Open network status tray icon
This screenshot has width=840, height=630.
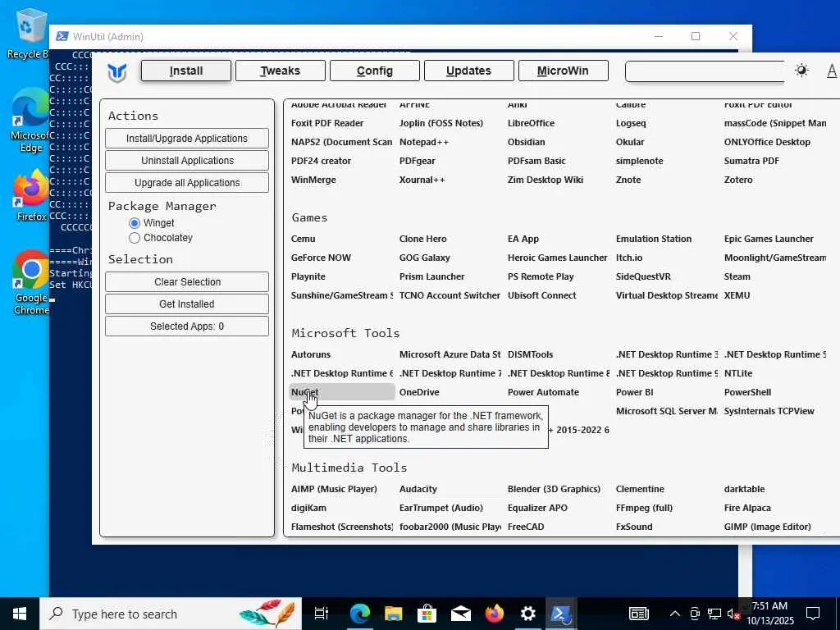714,614
